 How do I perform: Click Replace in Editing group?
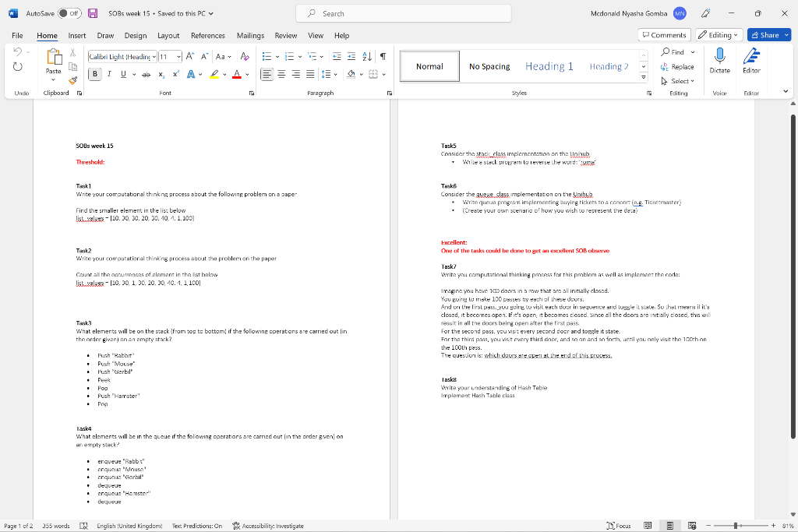(x=677, y=67)
